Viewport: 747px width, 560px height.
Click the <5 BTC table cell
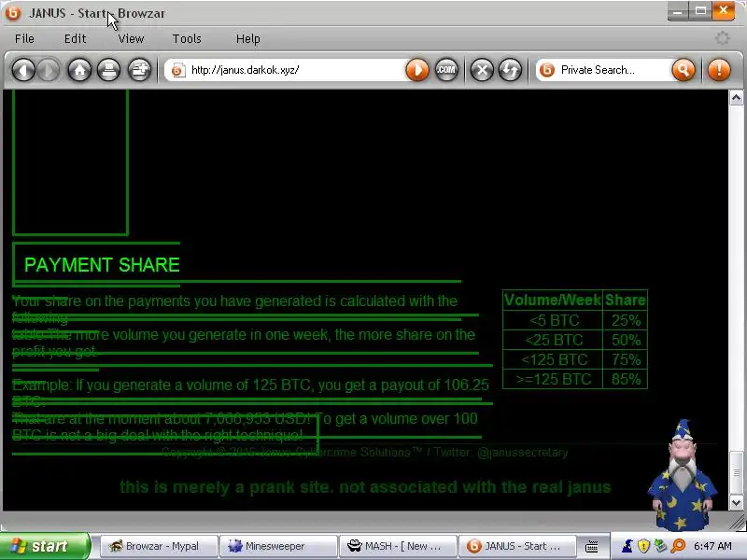point(553,320)
